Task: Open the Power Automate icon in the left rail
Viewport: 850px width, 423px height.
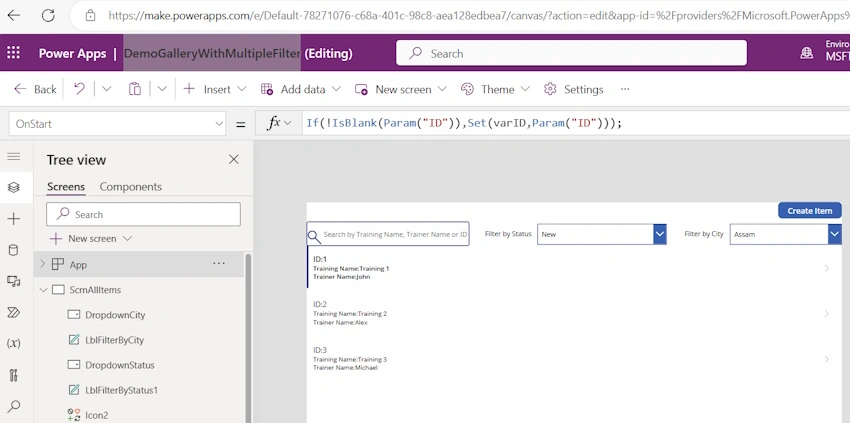Action: click(x=14, y=312)
